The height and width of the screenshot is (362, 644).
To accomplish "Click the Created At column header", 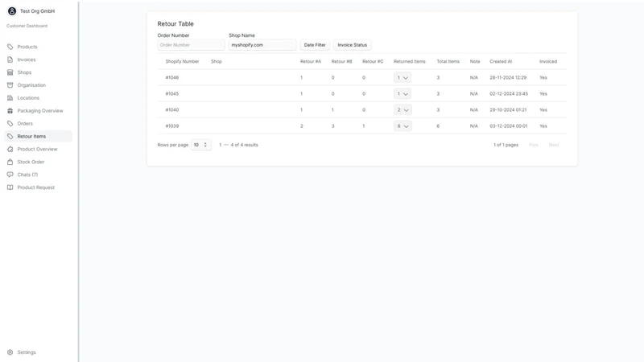I will pos(501,62).
